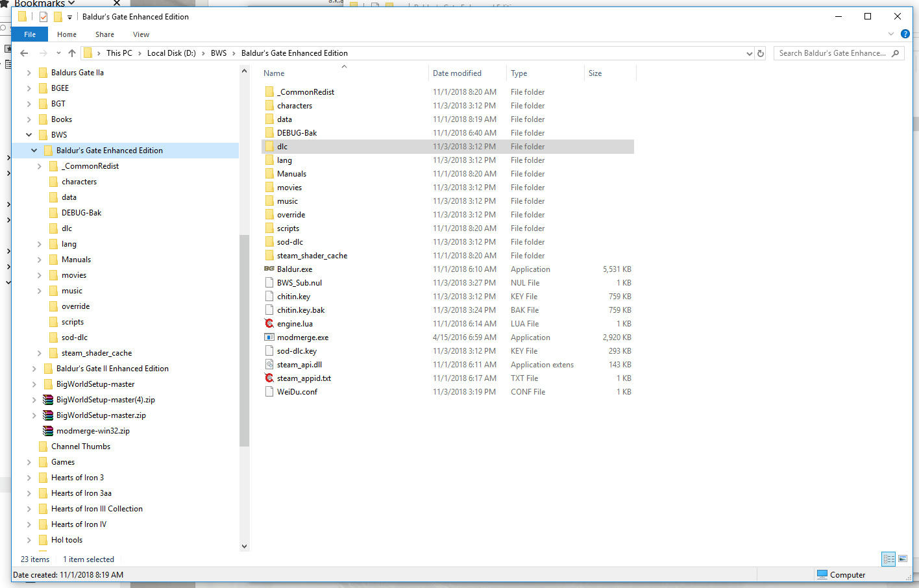This screenshot has width=919, height=588.
Task: Open the View ribbon tab
Action: [x=141, y=34]
